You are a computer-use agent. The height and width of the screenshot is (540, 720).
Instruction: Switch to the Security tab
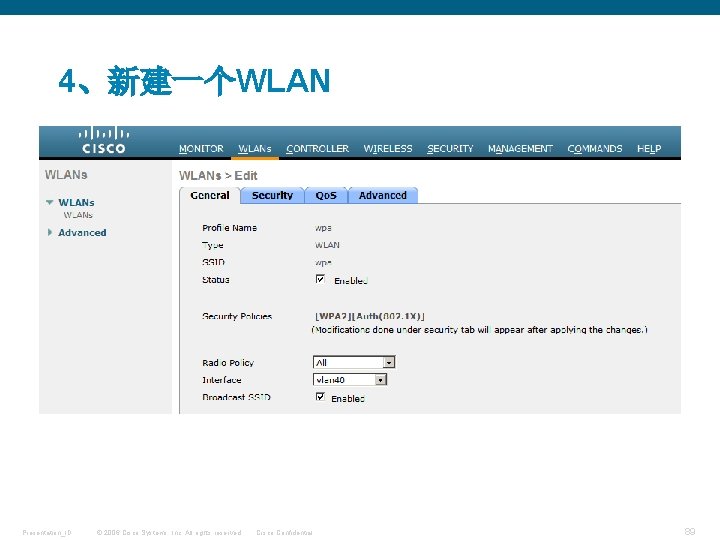point(272,196)
